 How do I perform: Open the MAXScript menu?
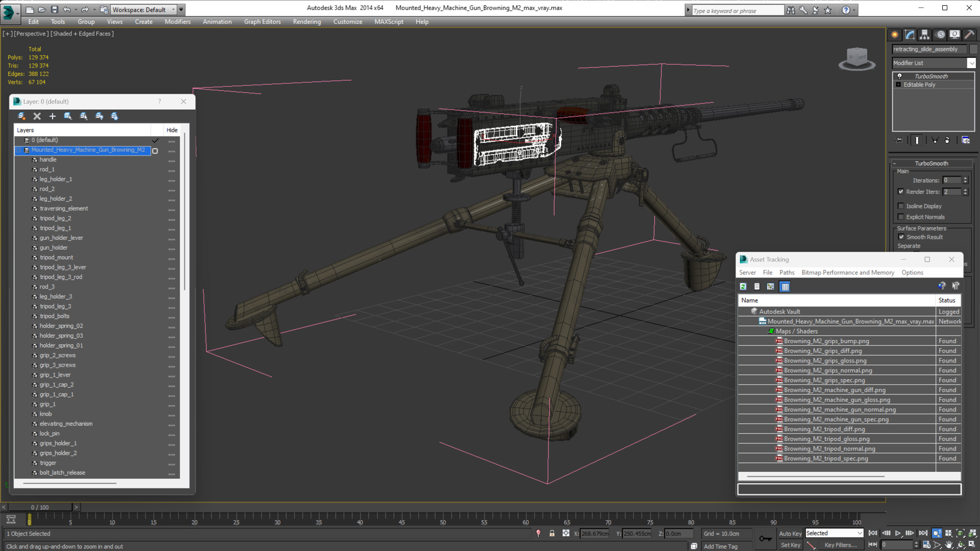coord(388,22)
